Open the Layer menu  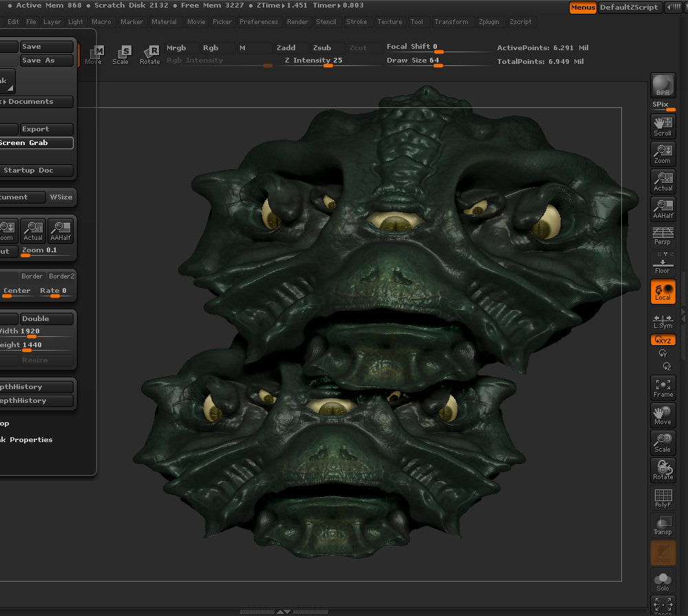(52, 22)
